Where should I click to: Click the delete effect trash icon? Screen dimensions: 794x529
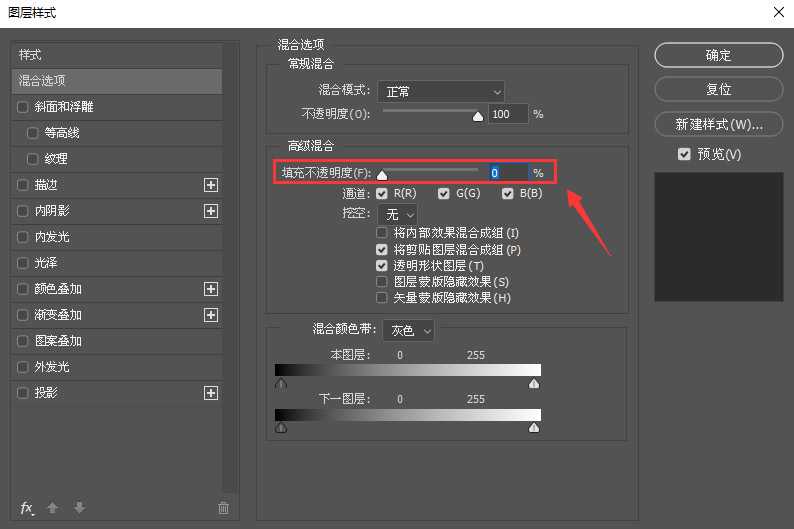point(223,507)
